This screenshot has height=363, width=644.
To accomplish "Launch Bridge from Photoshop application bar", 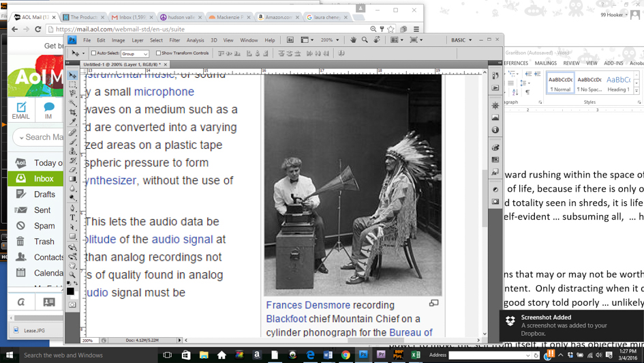I will click(x=290, y=40).
